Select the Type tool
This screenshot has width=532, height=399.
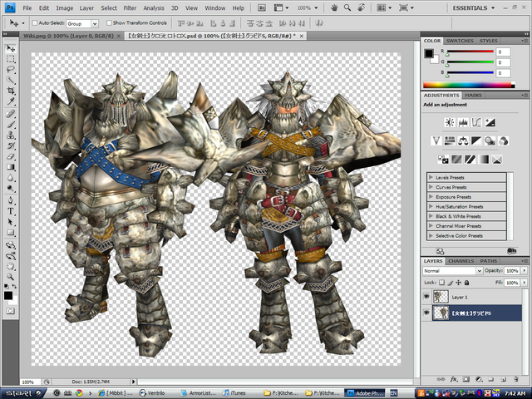[11, 211]
